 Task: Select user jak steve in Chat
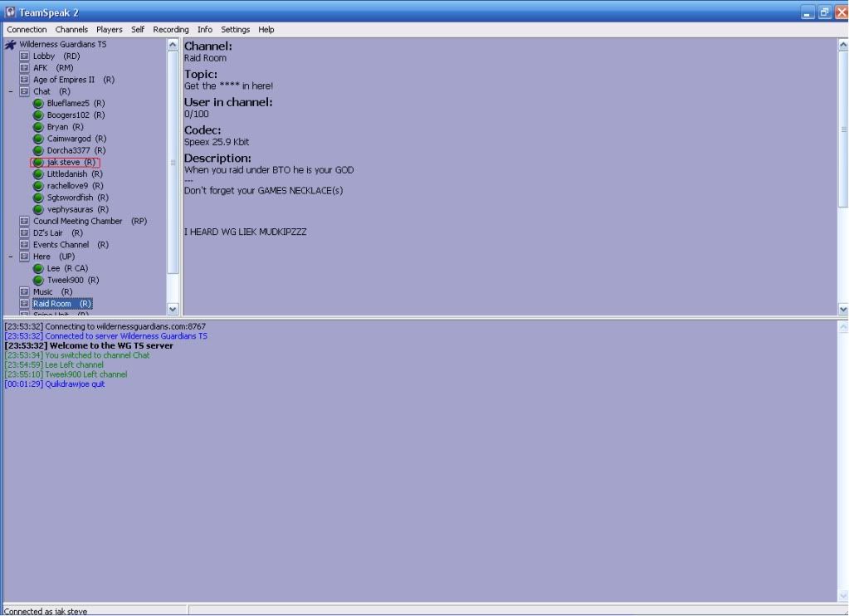(71, 162)
